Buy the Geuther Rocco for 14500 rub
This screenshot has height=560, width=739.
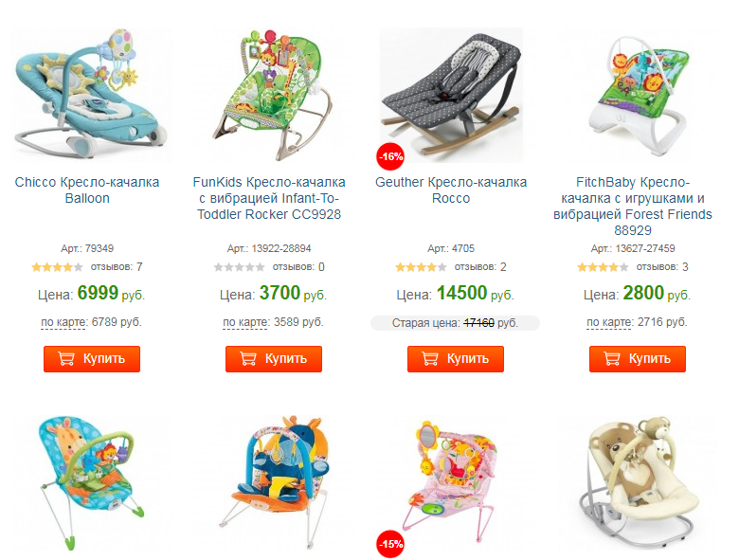pos(456,359)
